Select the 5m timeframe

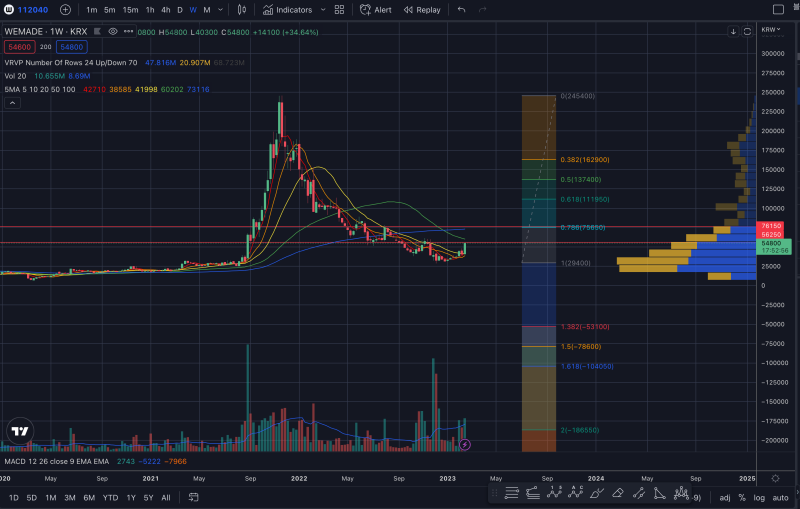pyautogui.click(x=109, y=10)
